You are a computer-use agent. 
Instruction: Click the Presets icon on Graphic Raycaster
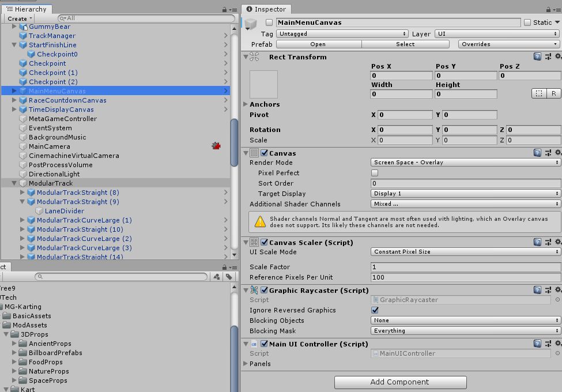click(548, 290)
